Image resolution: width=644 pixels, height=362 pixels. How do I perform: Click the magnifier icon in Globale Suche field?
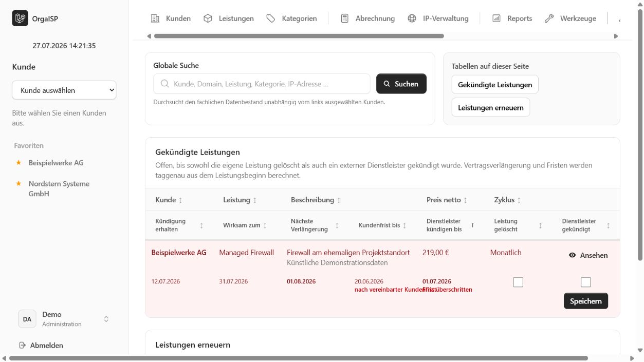tap(165, 84)
